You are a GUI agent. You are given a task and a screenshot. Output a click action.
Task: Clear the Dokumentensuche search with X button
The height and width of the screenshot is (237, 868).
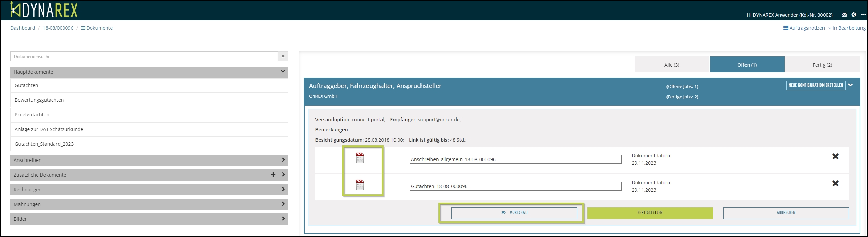(283, 56)
